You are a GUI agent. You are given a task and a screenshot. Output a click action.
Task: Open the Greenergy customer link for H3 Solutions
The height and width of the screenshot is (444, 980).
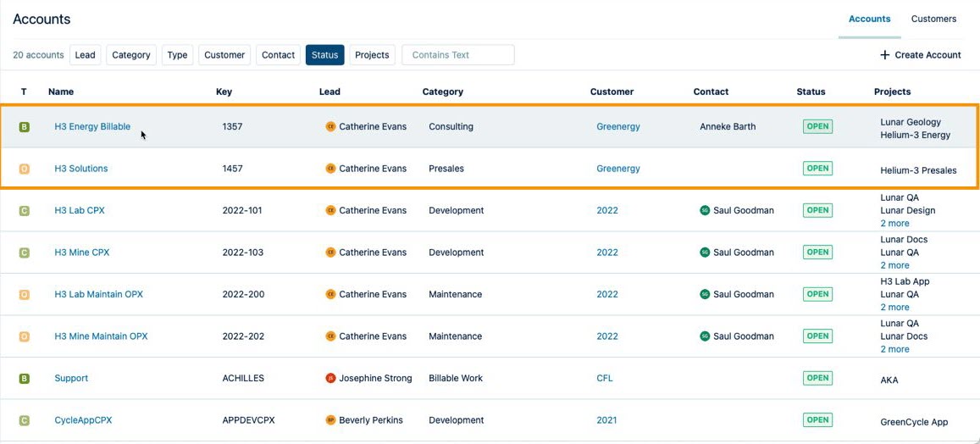pyautogui.click(x=617, y=169)
